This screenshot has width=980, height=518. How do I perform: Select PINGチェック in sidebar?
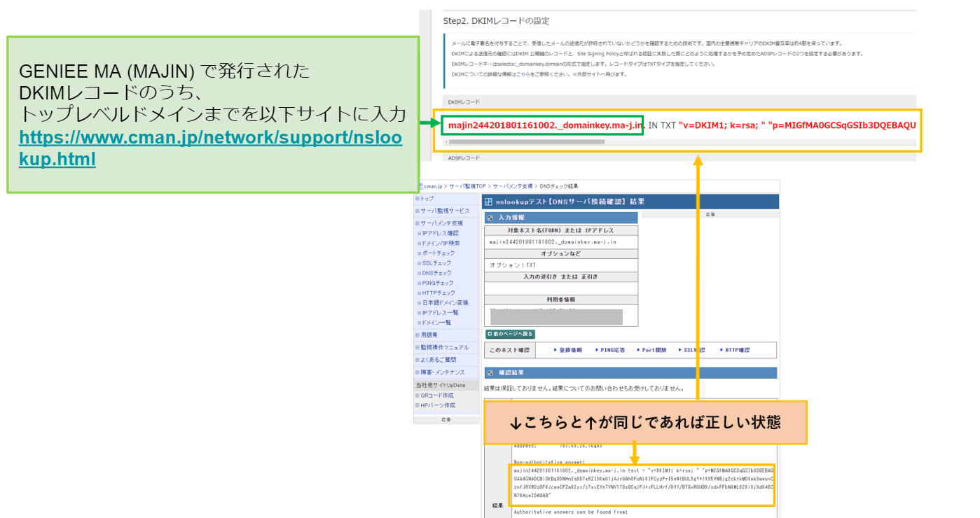coord(438,283)
